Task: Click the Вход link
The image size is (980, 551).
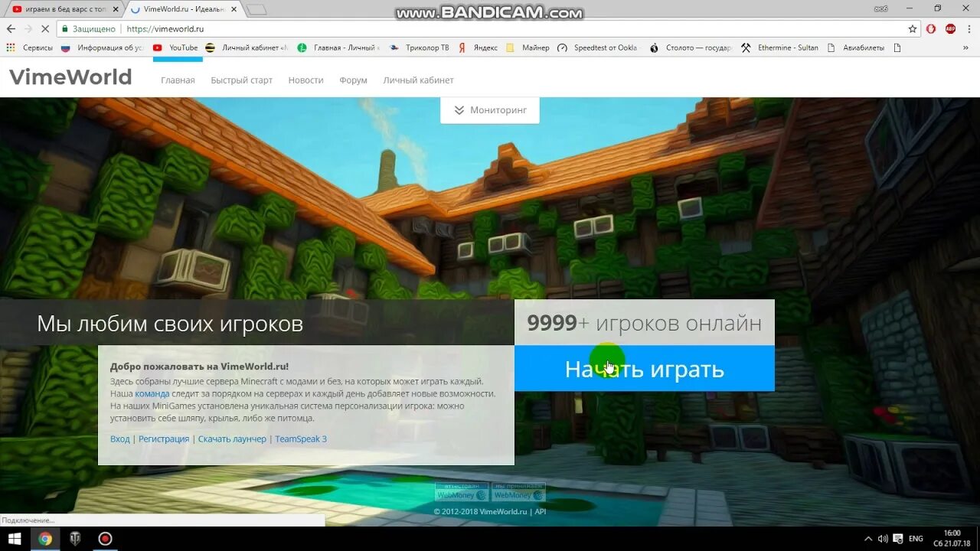Action: tap(119, 439)
